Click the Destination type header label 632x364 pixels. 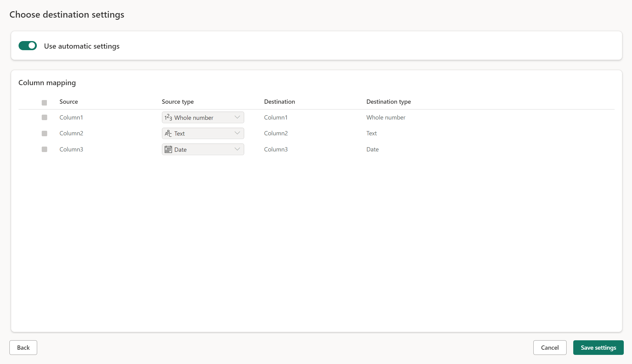click(388, 101)
